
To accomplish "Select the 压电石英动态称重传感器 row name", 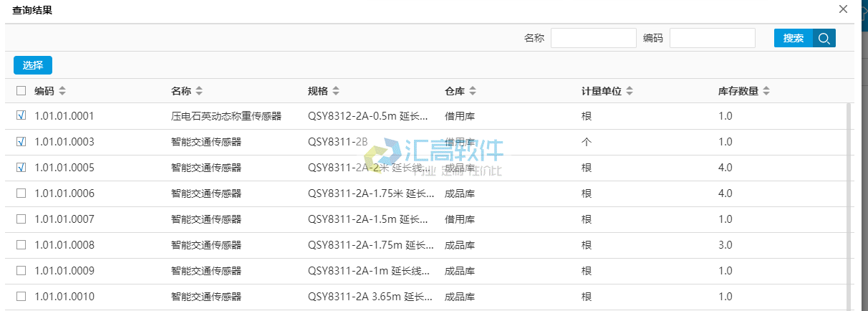I will tap(226, 116).
